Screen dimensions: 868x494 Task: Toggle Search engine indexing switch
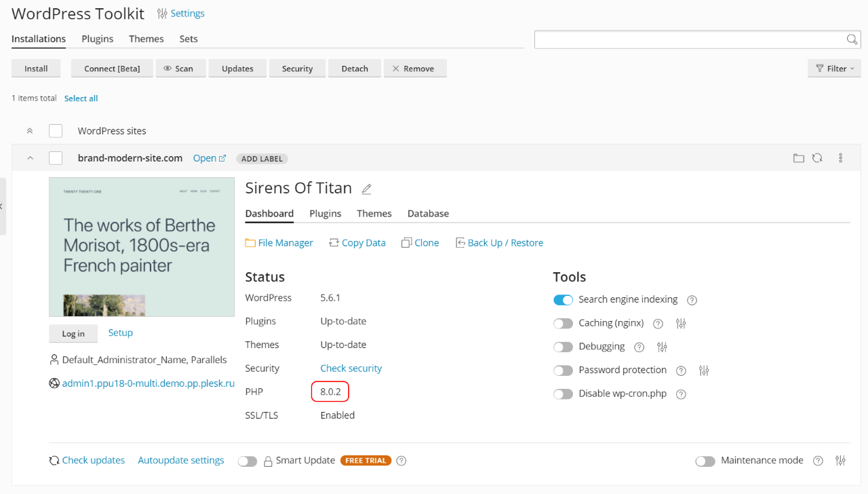tap(564, 300)
